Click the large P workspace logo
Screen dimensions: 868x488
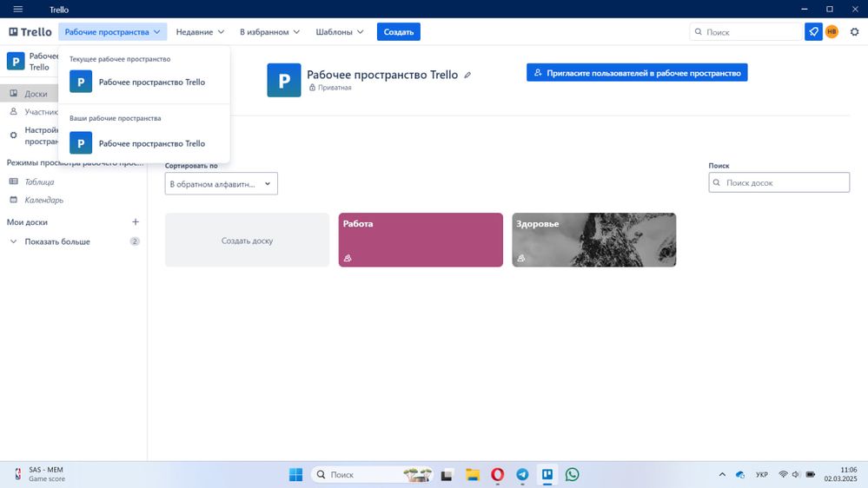[x=284, y=80]
